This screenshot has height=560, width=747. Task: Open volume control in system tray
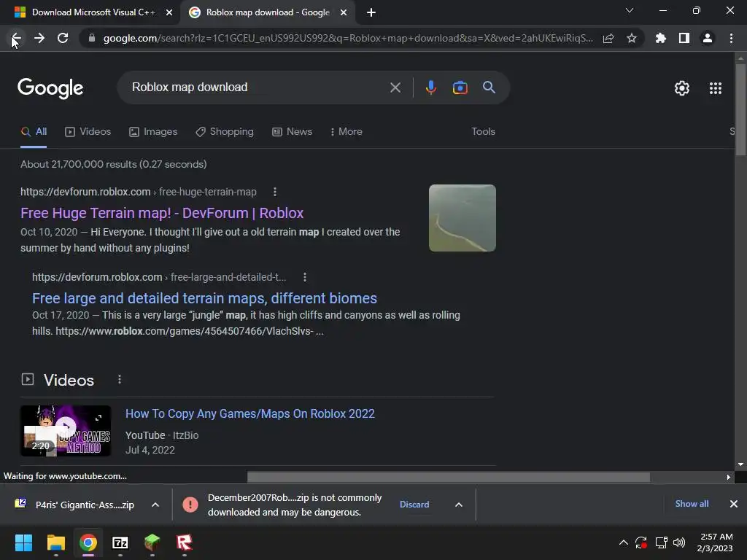679,542
